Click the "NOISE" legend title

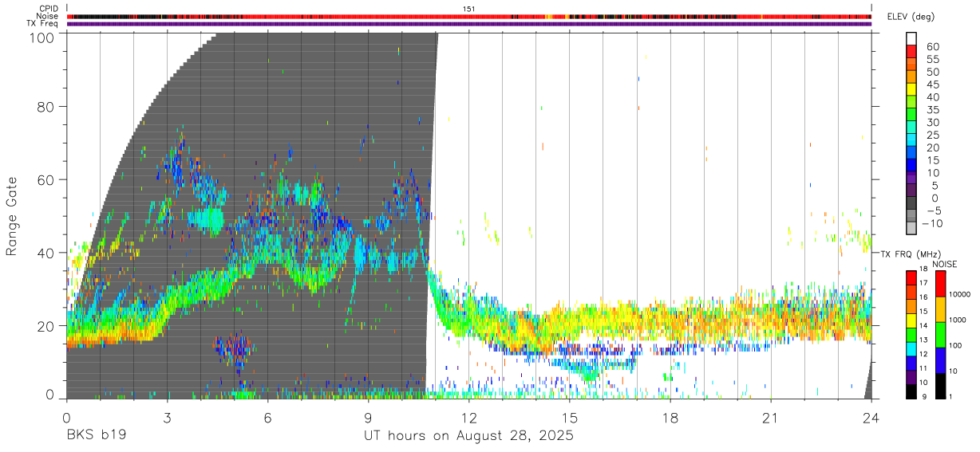coord(944,264)
